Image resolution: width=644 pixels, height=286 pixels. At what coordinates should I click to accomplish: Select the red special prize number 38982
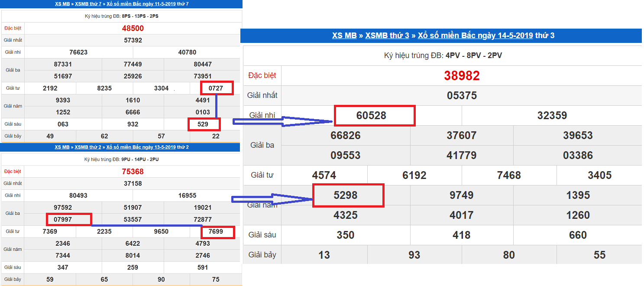(x=462, y=76)
